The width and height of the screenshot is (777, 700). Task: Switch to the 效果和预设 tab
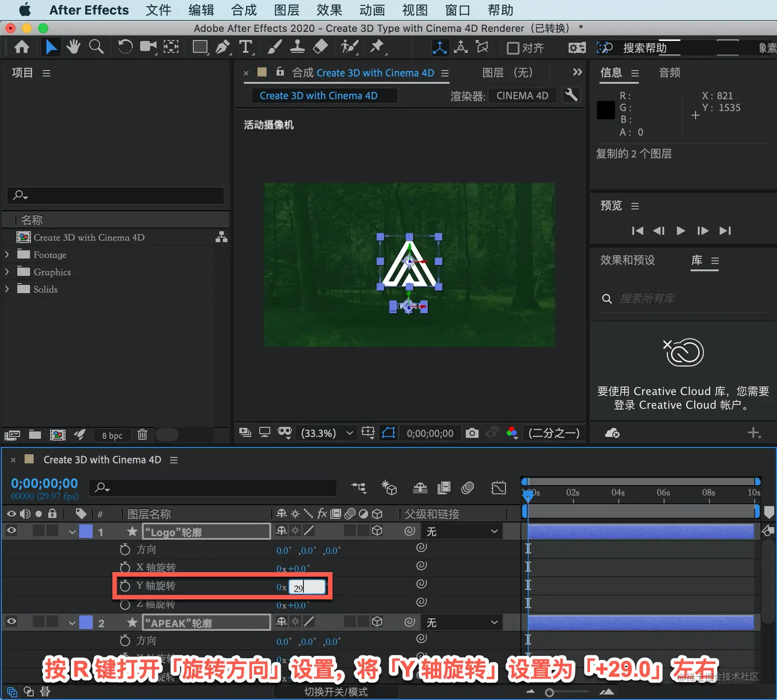(627, 260)
